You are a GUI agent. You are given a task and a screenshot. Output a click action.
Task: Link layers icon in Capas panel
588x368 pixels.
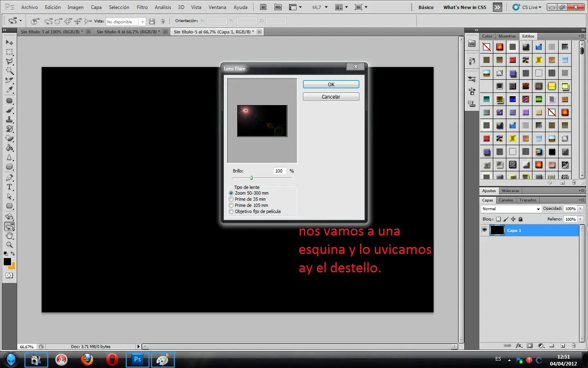tap(507, 346)
